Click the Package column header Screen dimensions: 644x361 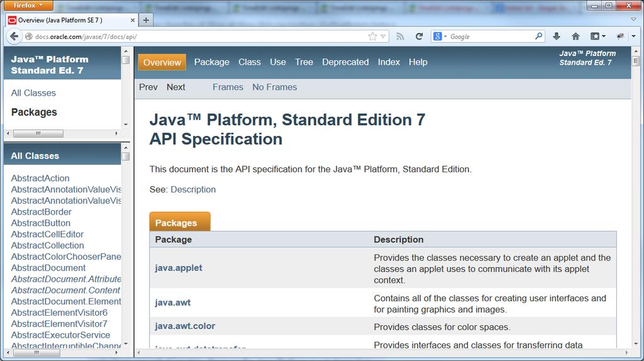click(174, 240)
